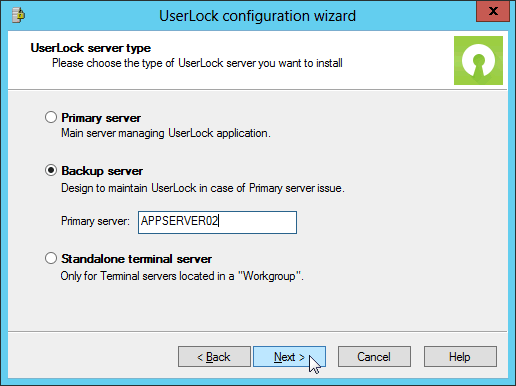Click the "Design to maintain UserLock" description
Viewport: 516px width, 386px height.
[203, 188]
